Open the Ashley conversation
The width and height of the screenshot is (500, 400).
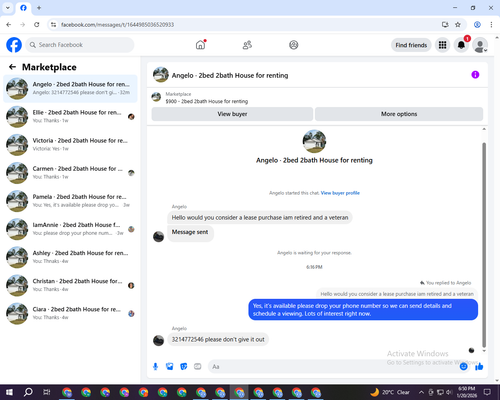(70, 257)
